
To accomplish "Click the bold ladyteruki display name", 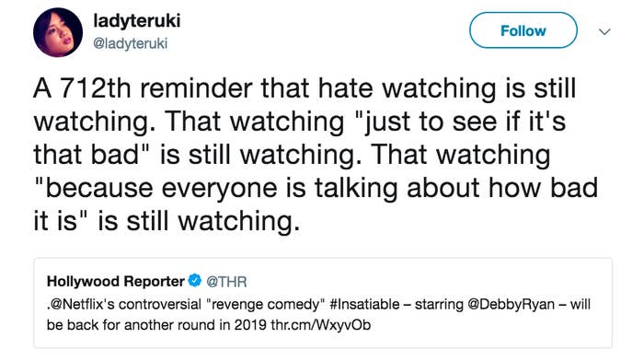I will [137, 21].
